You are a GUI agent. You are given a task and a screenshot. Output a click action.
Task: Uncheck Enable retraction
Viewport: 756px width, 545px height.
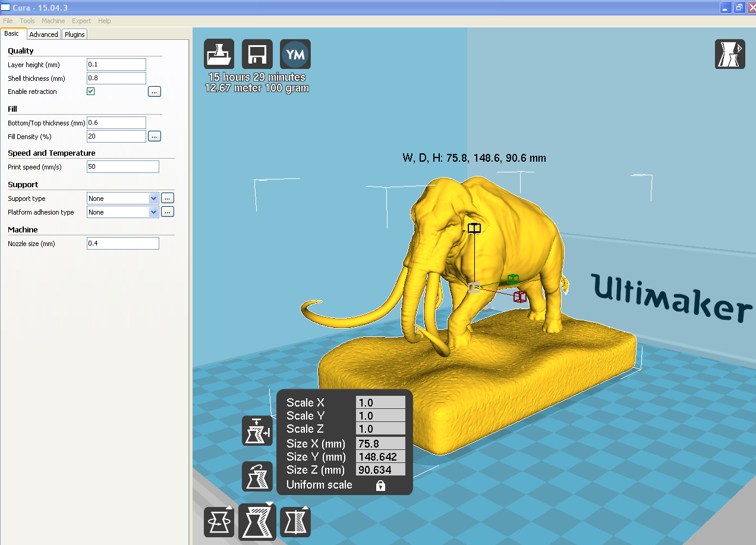point(90,91)
